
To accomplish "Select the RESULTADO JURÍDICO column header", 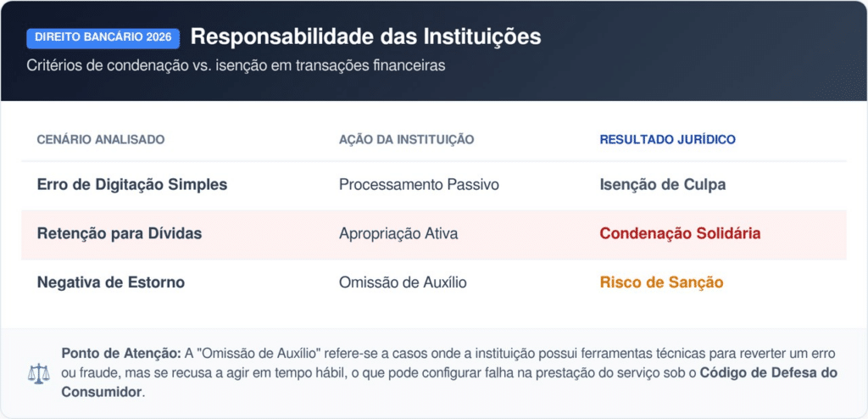I will tap(667, 139).
